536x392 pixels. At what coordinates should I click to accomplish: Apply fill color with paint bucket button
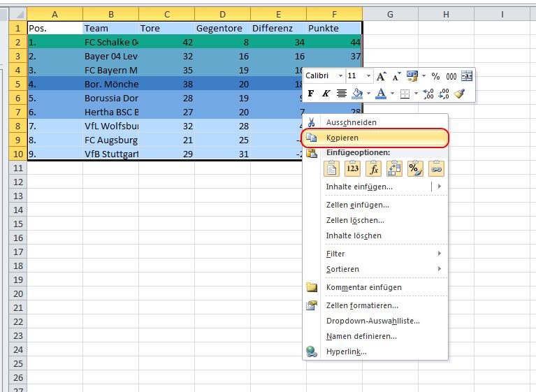click(x=357, y=94)
